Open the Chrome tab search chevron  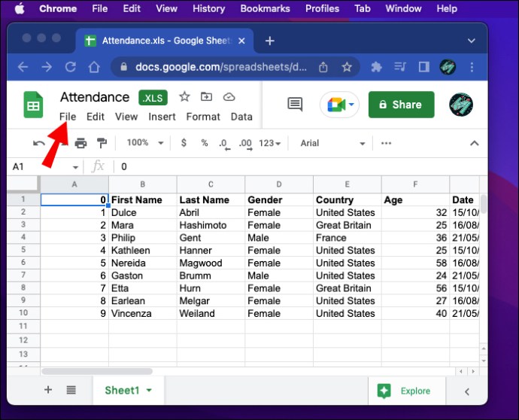click(x=472, y=41)
